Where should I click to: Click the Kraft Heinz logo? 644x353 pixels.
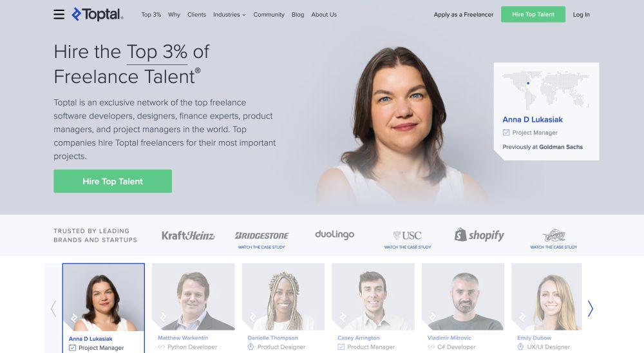coord(188,236)
